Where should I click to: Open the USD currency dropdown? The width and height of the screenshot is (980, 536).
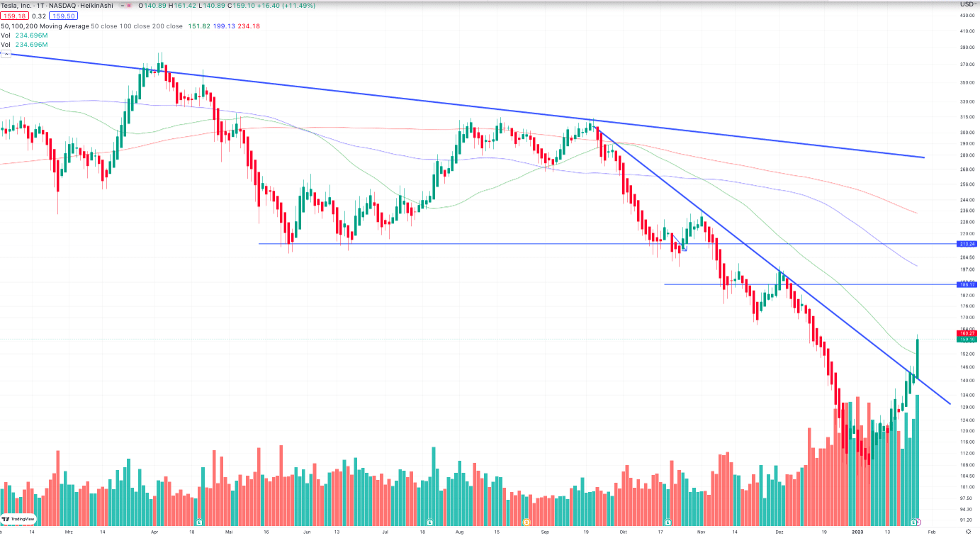point(967,5)
